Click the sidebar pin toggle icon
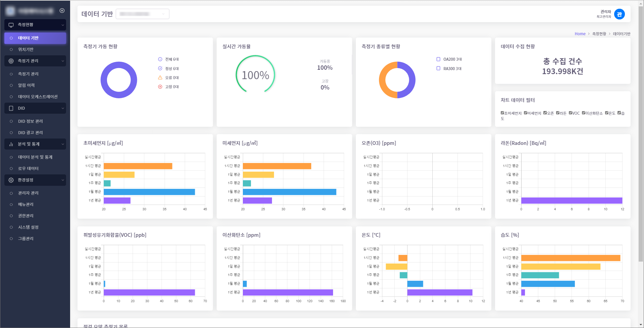Viewport: 644px width, 328px height. [x=62, y=11]
